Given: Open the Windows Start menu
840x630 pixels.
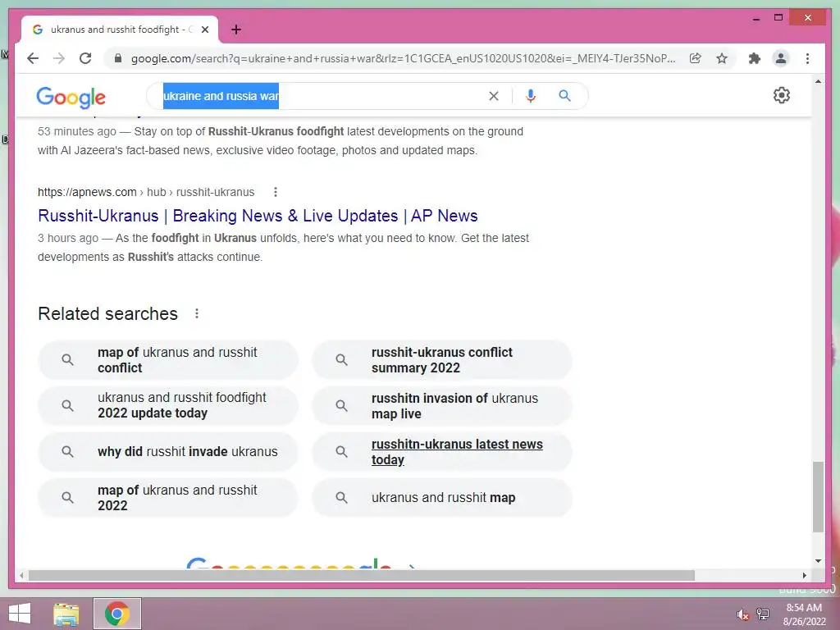Looking at the screenshot, I should pyautogui.click(x=20, y=614).
